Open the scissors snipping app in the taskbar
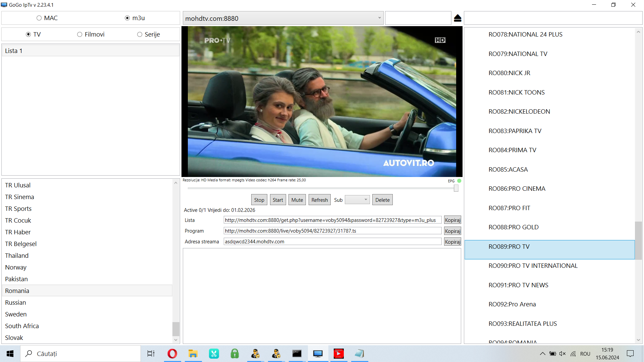This screenshot has height=362, width=644. [214, 354]
